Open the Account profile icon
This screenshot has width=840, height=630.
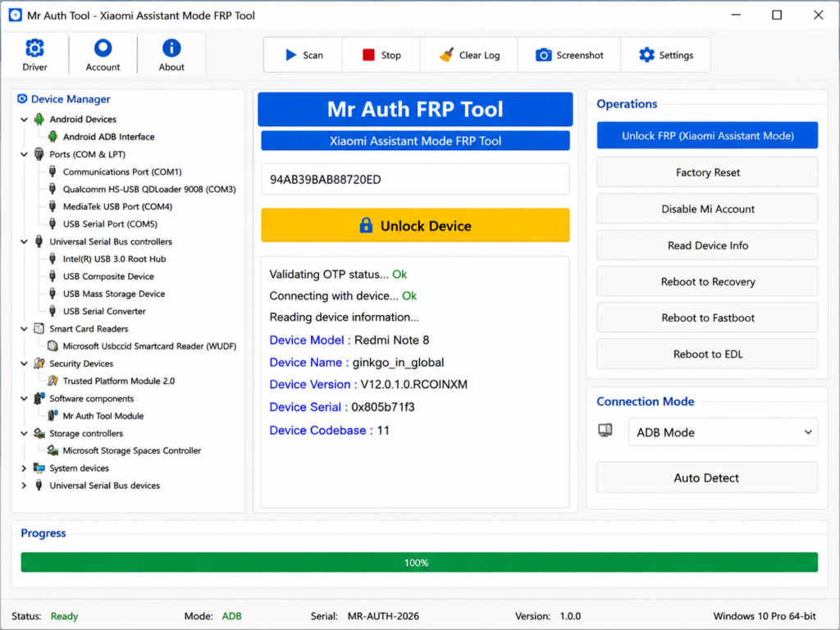pyautogui.click(x=103, y=48)
